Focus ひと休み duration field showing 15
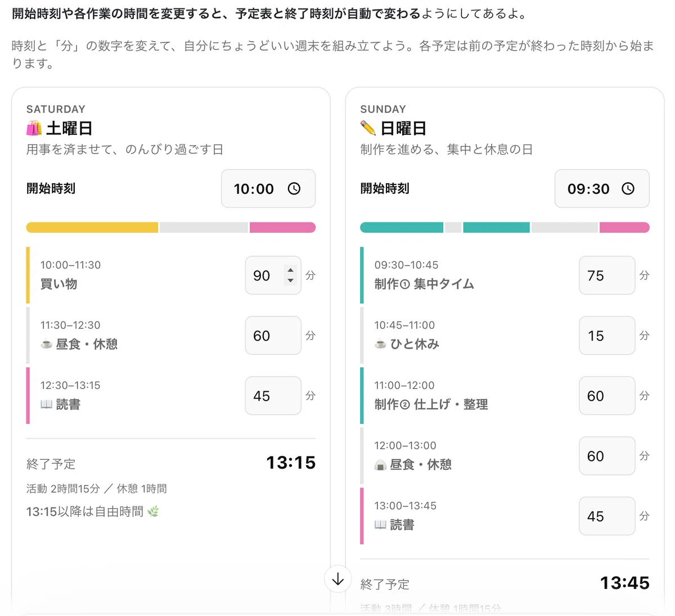 [x=607, y=336]
